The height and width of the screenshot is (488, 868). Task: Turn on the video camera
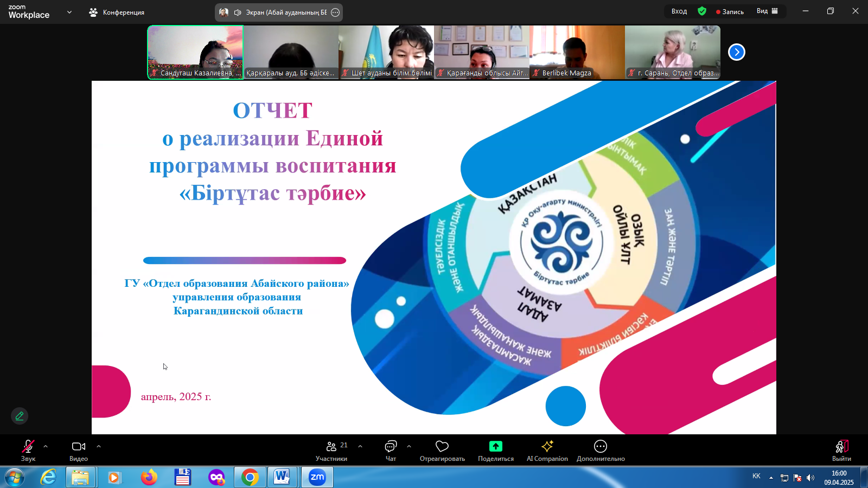coord(79,450)
